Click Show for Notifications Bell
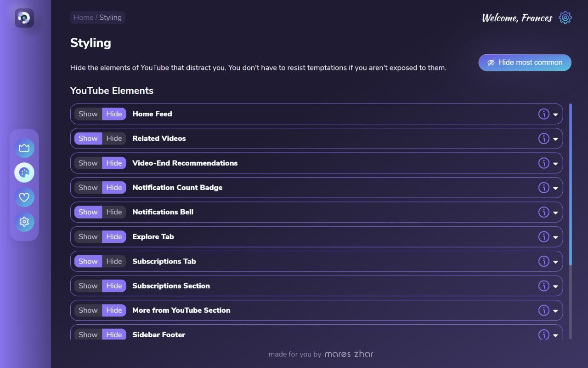588x368 pixels. (88, 212)
